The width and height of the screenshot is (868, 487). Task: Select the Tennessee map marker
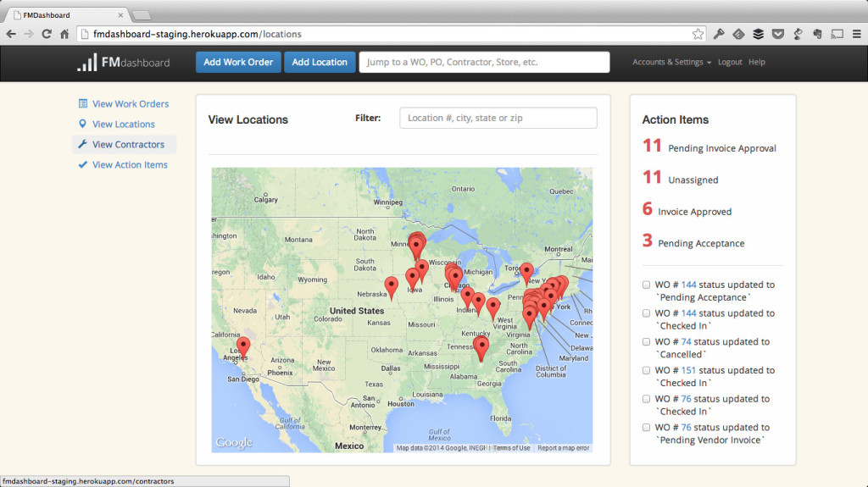(x=481, y=346)
